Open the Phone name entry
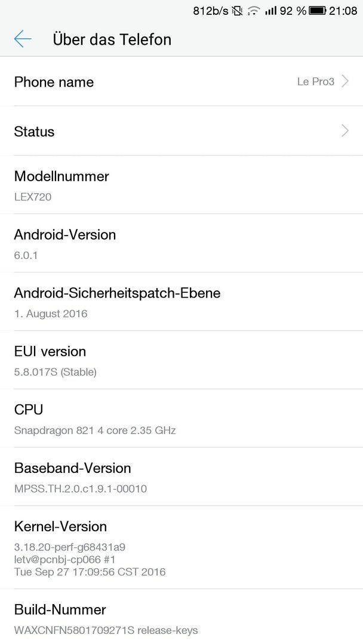 (x=181, y=81)
